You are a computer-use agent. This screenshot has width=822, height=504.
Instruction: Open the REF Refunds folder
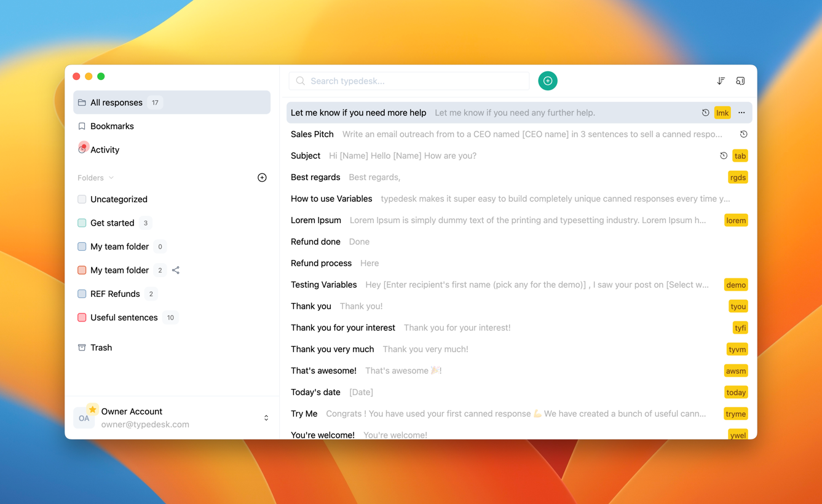pos(115,294)
